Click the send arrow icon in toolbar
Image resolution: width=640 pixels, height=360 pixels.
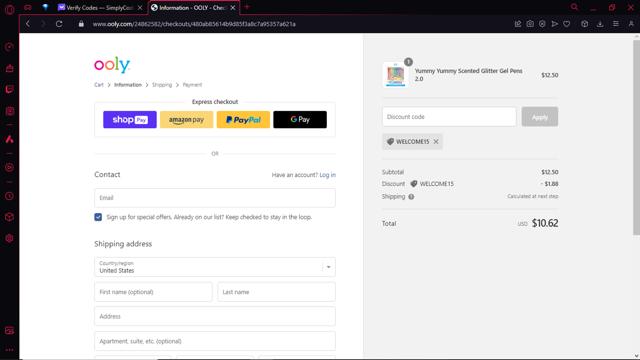tap(555, 24)
